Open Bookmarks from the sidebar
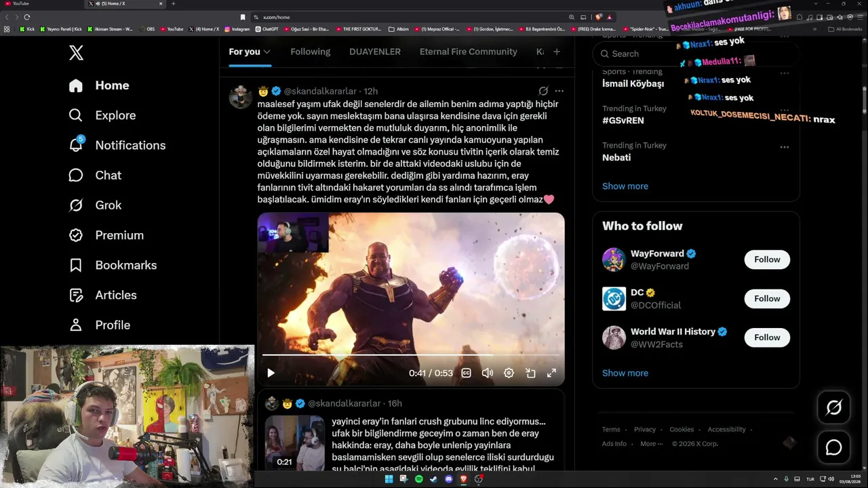 coord(113,265)
